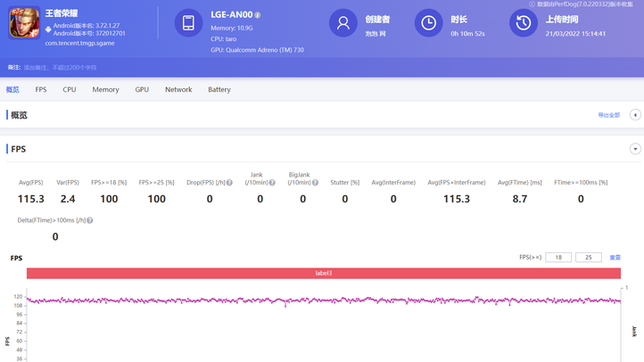
Task: Click the info icon beside LGE-AN00
Action: coord(258,15)
